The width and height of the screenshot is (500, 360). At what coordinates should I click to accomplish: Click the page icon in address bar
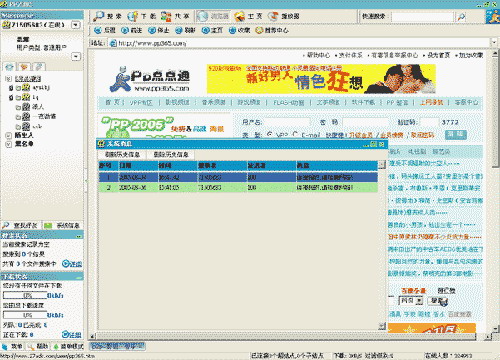(113, 43)
